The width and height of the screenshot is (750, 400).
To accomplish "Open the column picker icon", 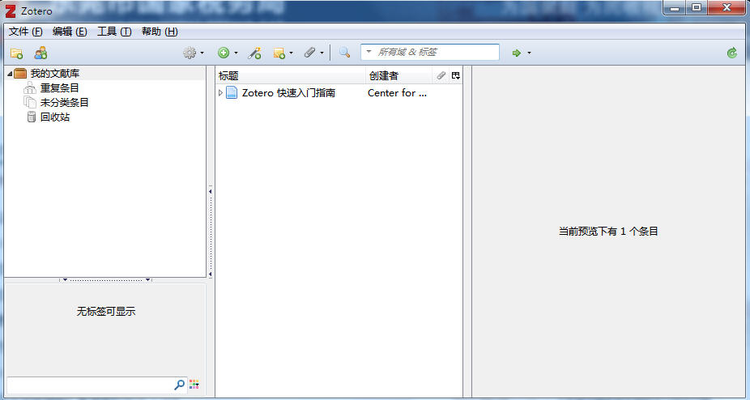I will [456, 76].
